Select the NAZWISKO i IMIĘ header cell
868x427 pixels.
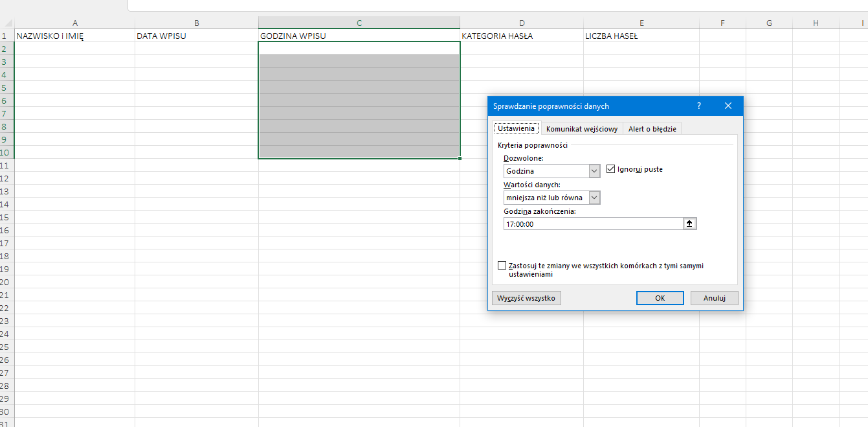click(74, 36)
